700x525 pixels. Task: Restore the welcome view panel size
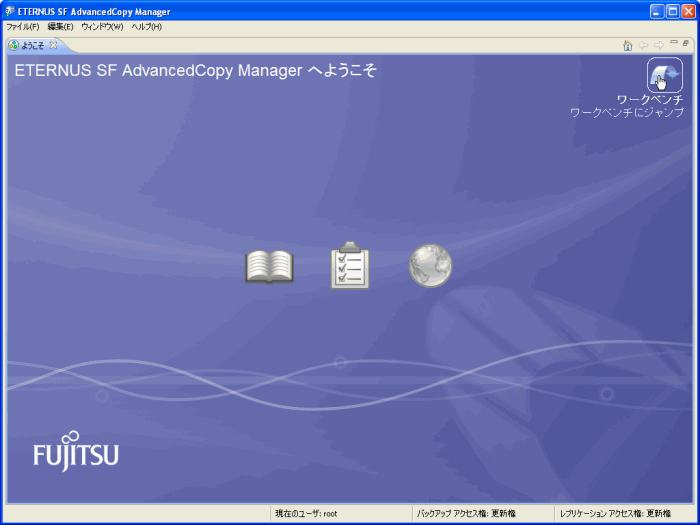point(686,43)
